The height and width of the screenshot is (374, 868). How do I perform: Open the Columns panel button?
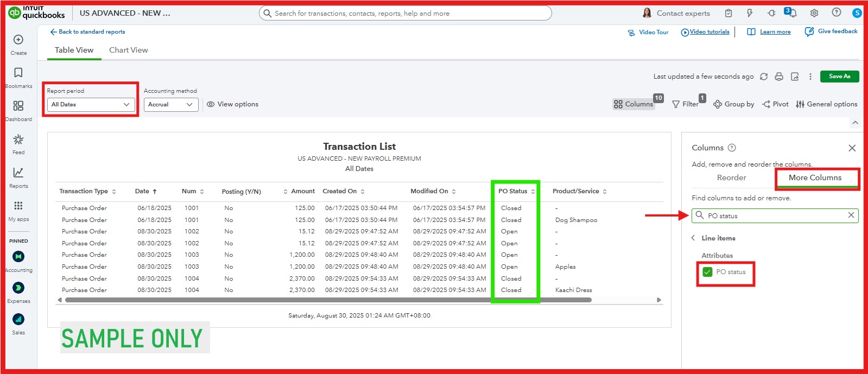pos(633,104)
